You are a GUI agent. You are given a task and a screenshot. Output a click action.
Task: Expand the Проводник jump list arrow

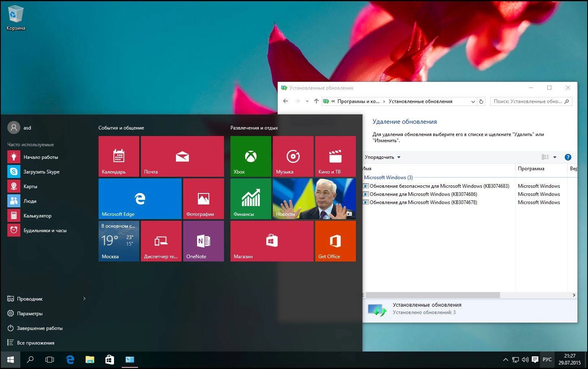click(84, 299)
